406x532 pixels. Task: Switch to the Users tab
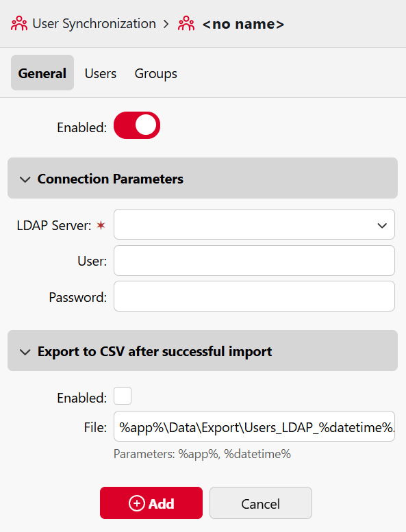101,73
